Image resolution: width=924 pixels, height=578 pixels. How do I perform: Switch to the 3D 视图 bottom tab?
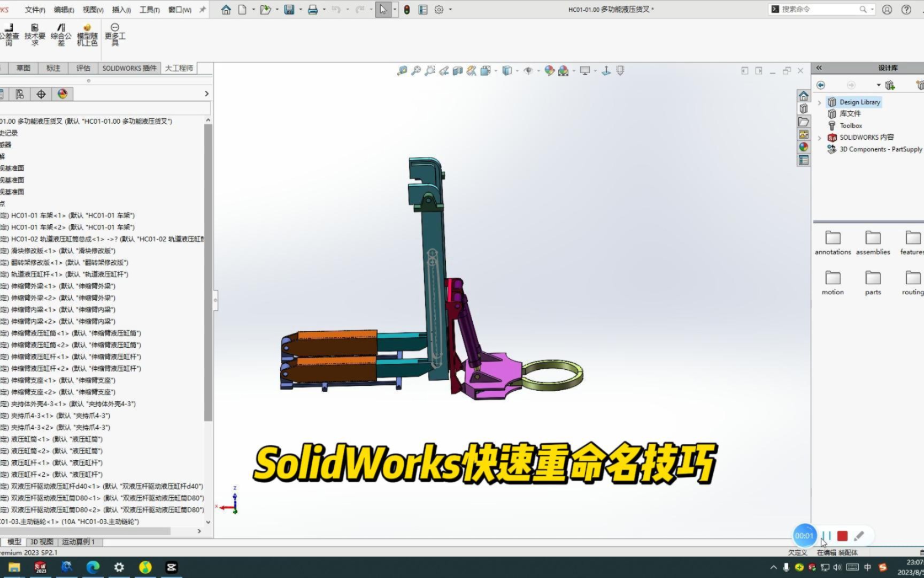coord(42,542)
